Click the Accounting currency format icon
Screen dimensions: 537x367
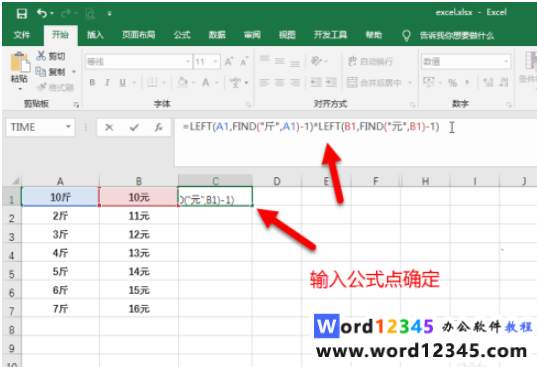[x=428, y=83]
